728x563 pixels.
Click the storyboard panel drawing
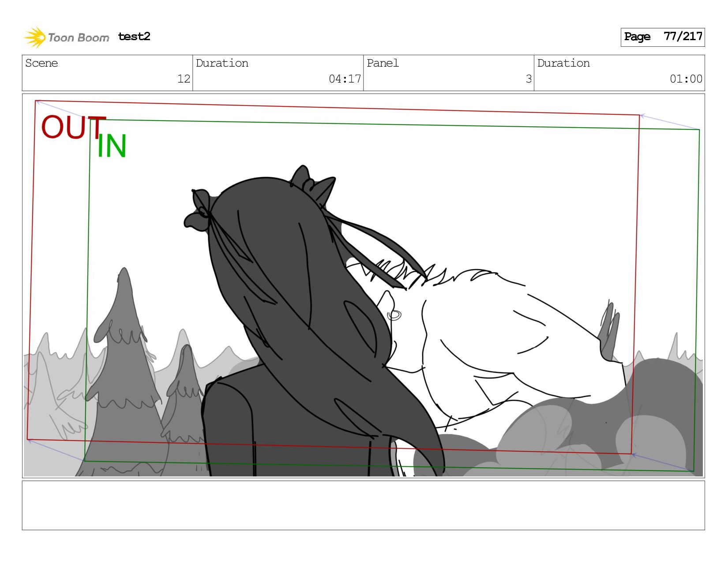tap(363, 285)
